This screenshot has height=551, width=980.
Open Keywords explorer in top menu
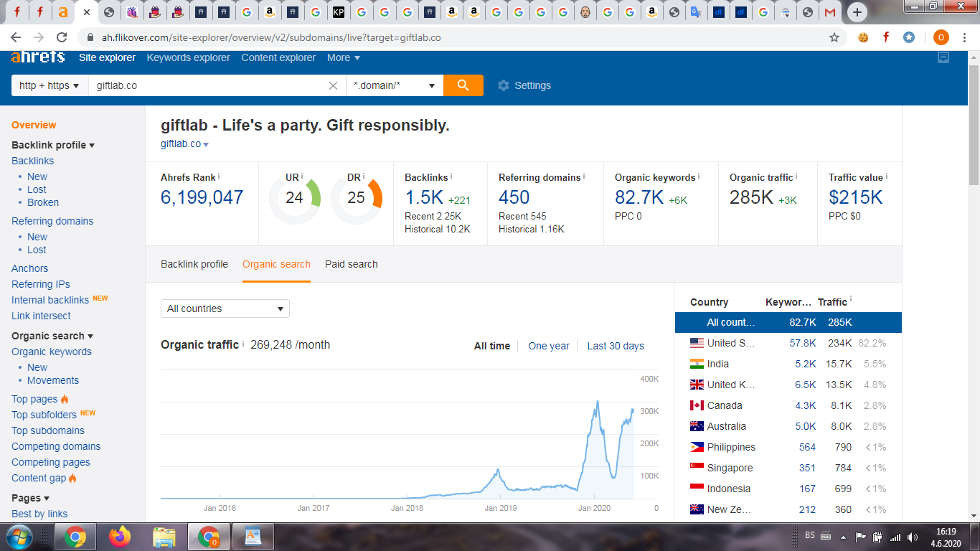click(x=189, y=57)
